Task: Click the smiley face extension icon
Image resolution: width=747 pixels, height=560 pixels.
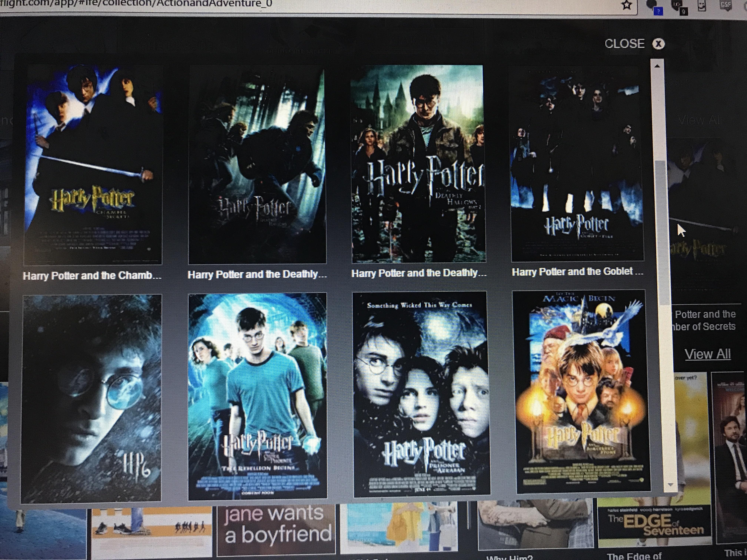Action: (x=702, y=6)
